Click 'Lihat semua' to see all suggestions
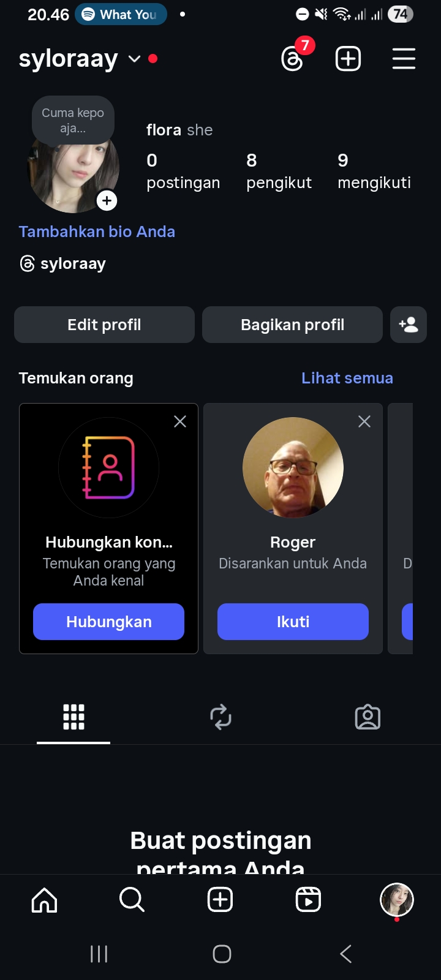This screenshot has height=980, width=441. coord(347,378)
